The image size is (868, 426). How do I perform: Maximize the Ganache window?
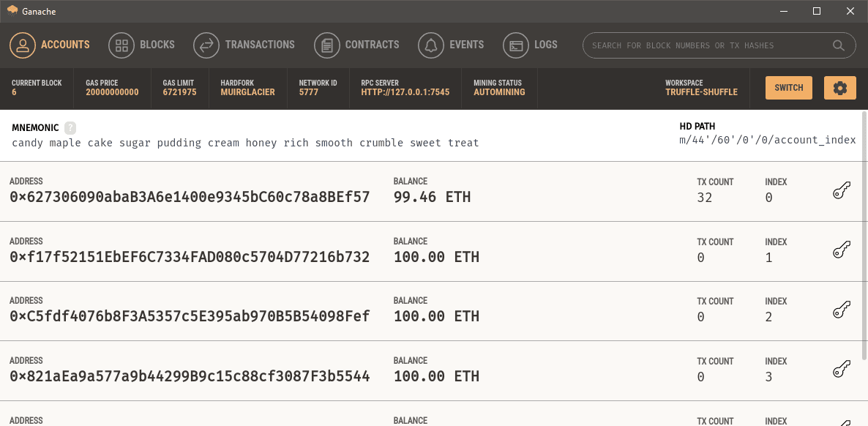point(817,11)
